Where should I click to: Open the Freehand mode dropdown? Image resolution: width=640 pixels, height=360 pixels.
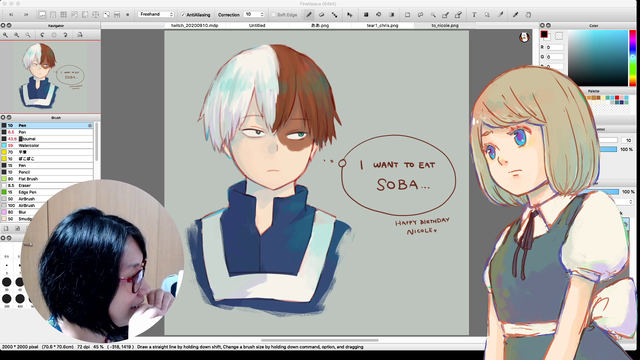click(x=156, y=14)
